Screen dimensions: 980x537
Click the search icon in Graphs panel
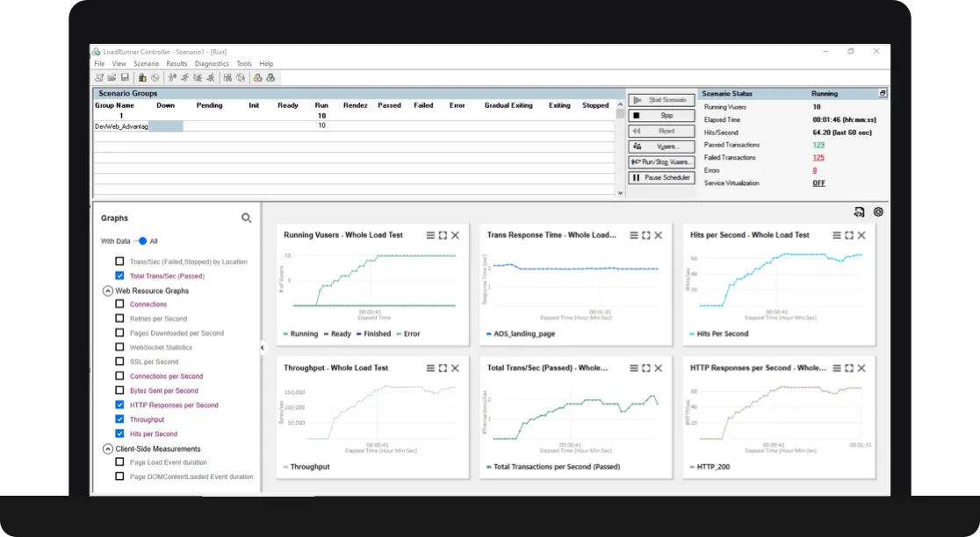click(247, 218)
